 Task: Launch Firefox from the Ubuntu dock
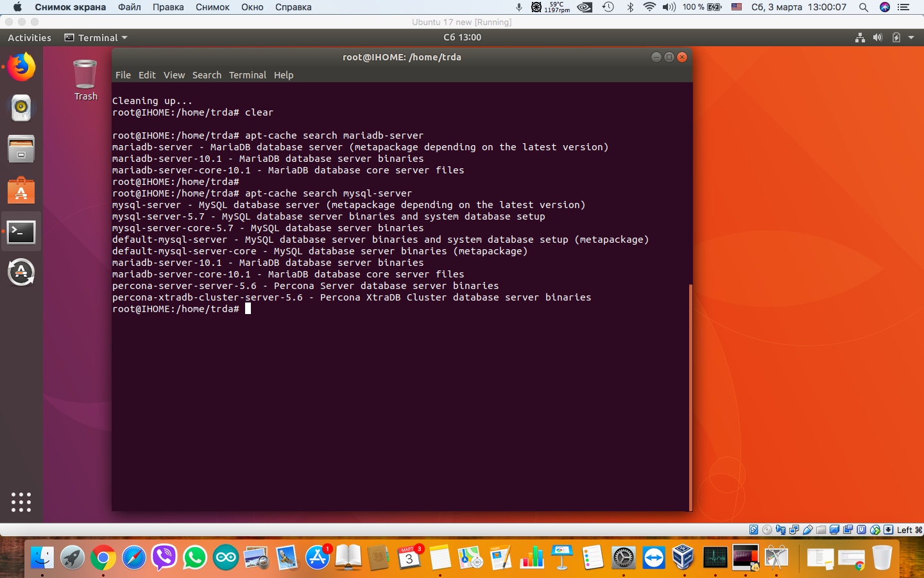pos(21,67)
